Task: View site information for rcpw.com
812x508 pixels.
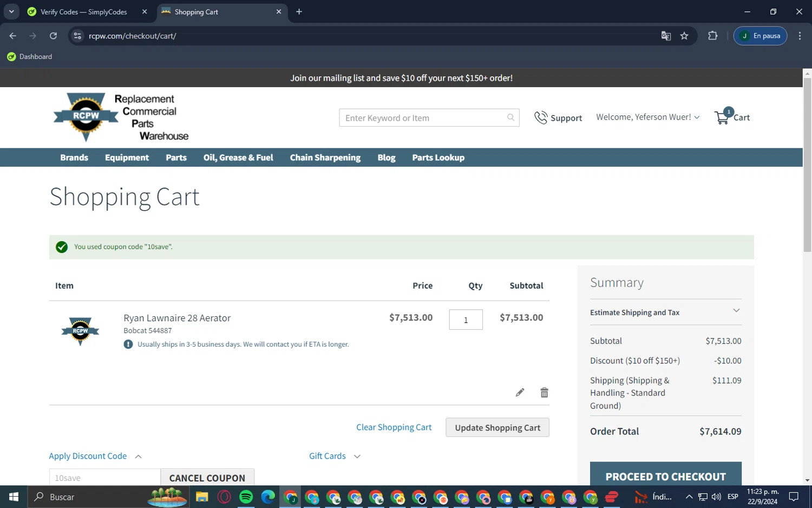Action: (77, 36)
